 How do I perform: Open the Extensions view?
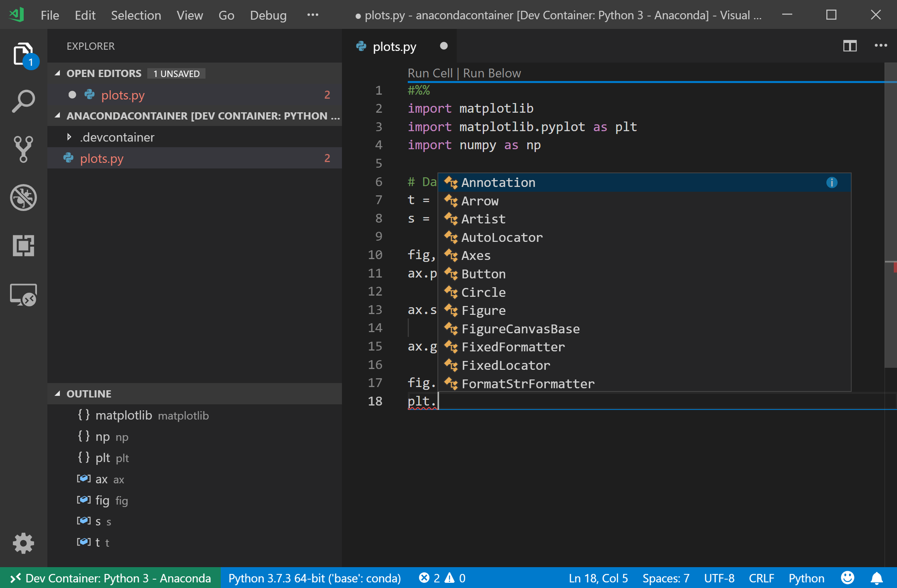(x=23, y=245)
